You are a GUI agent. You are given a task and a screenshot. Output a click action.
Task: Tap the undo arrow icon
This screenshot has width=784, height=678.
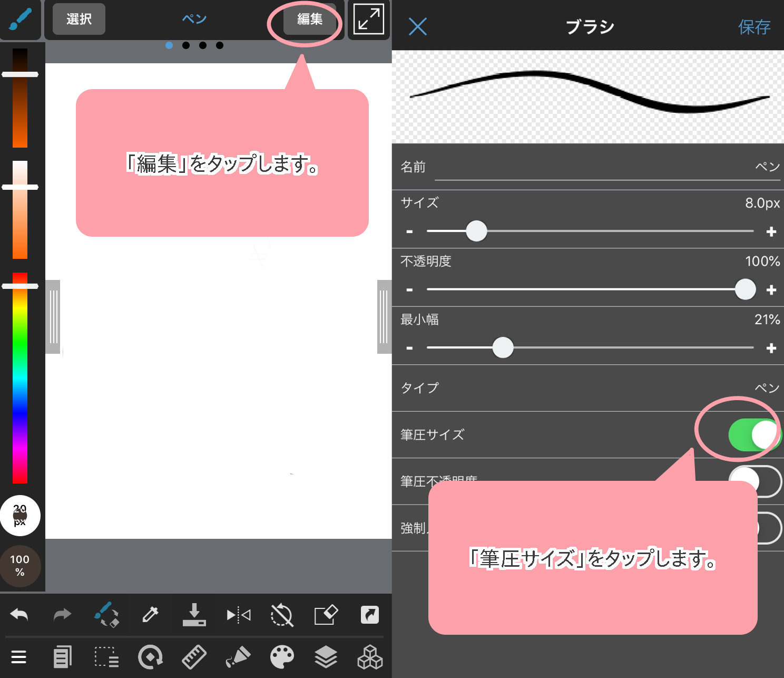pyautogui.click(x=19, y=615)
